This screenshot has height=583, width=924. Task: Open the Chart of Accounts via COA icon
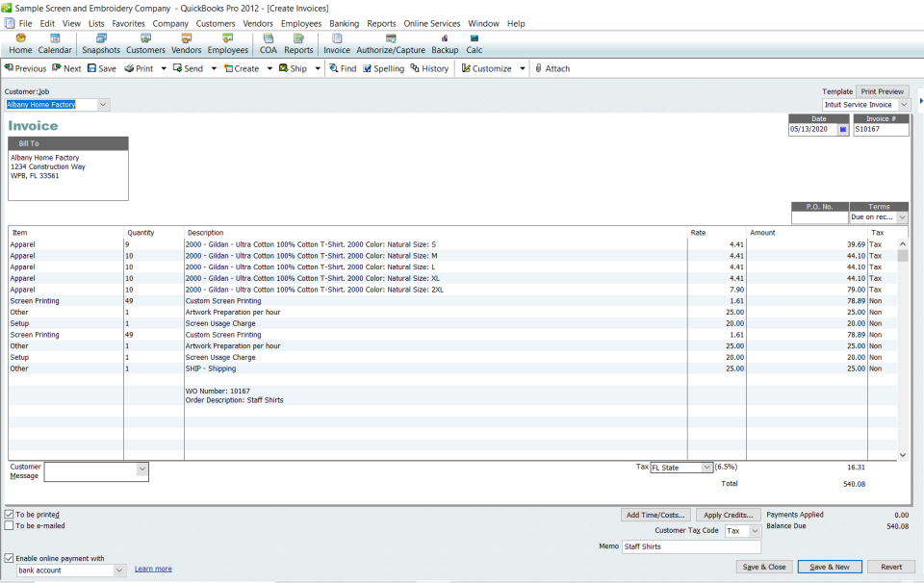(268, 42)
